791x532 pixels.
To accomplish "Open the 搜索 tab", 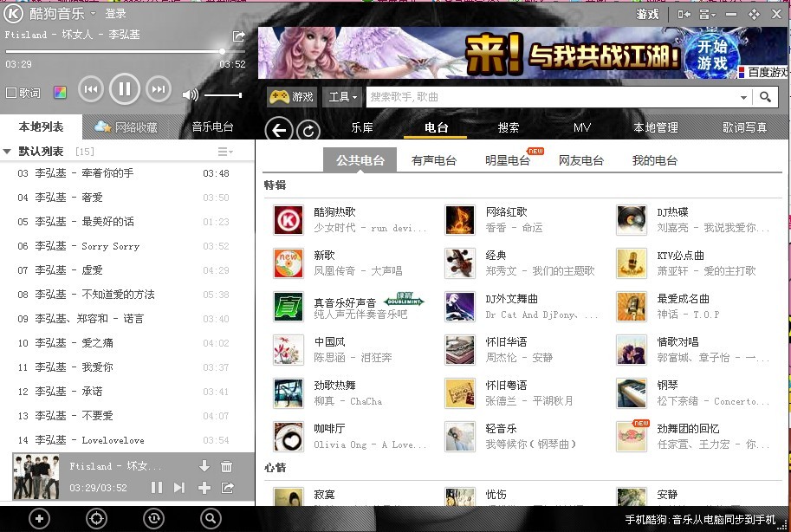I will (x=508, y=127).
